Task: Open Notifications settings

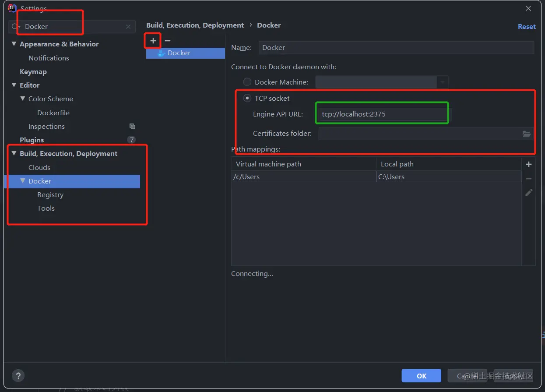Action: 49,58
